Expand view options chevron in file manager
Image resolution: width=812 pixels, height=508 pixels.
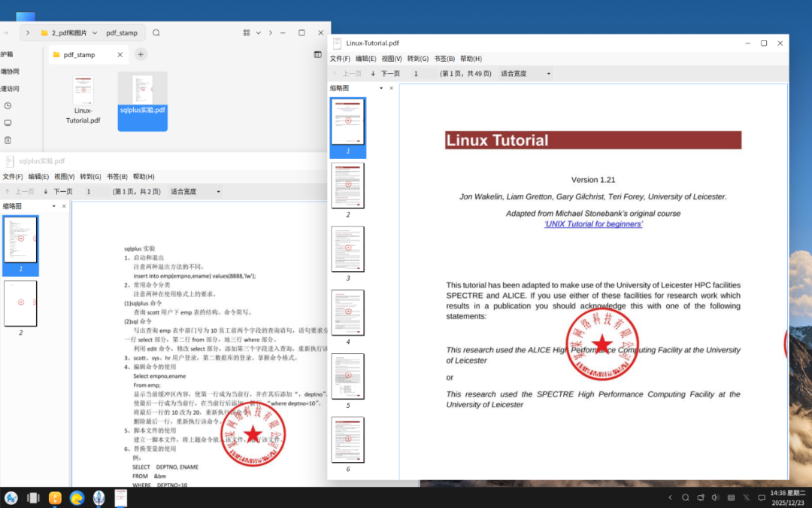[x=259, y=32]
